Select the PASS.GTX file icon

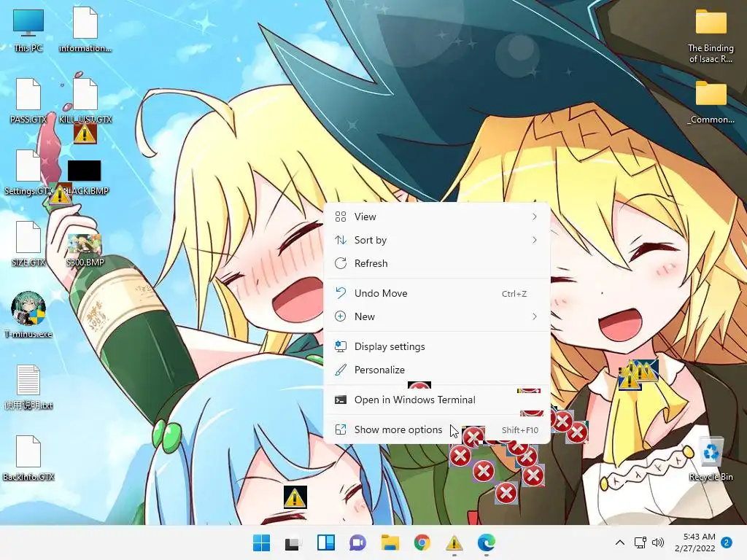coord(28,101)
